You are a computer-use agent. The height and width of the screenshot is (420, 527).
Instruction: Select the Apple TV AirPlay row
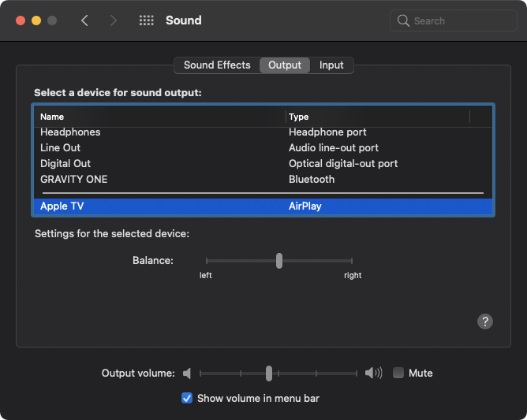tap(263, 206)
